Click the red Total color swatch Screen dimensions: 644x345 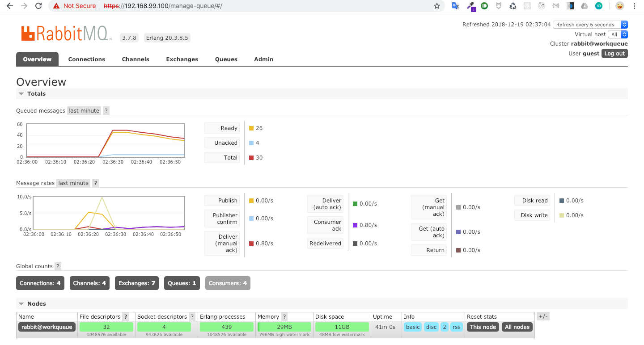251,158
